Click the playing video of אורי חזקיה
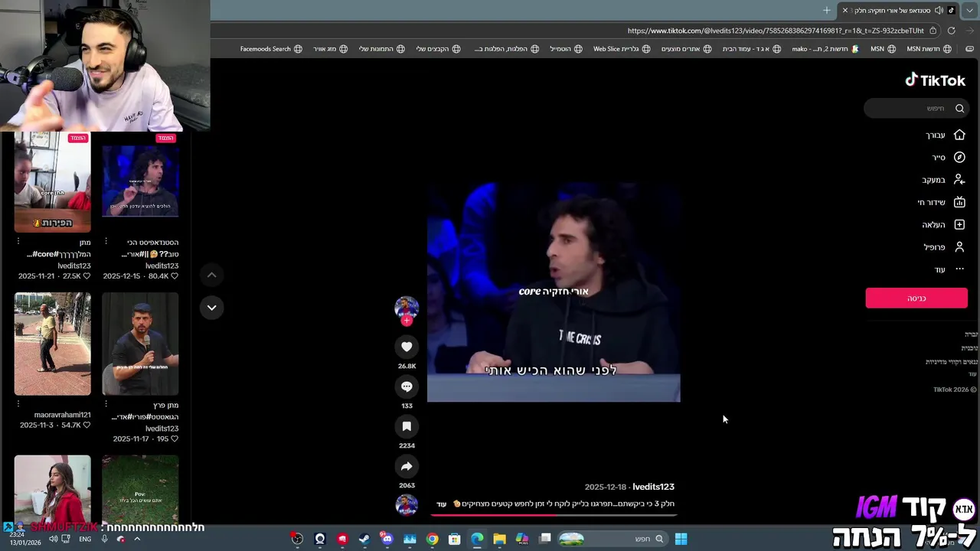This screenshot has height=551, width=980. coord(554,292)
